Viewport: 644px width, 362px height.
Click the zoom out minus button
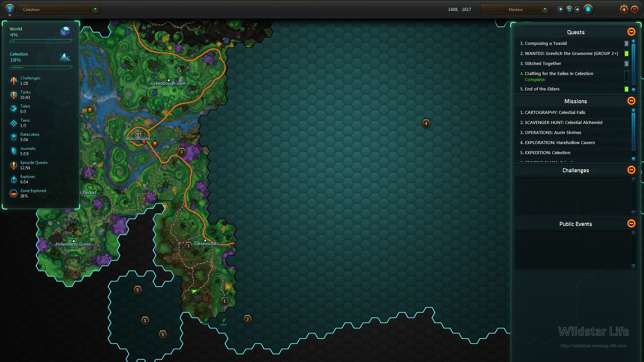tap(578, 9)
